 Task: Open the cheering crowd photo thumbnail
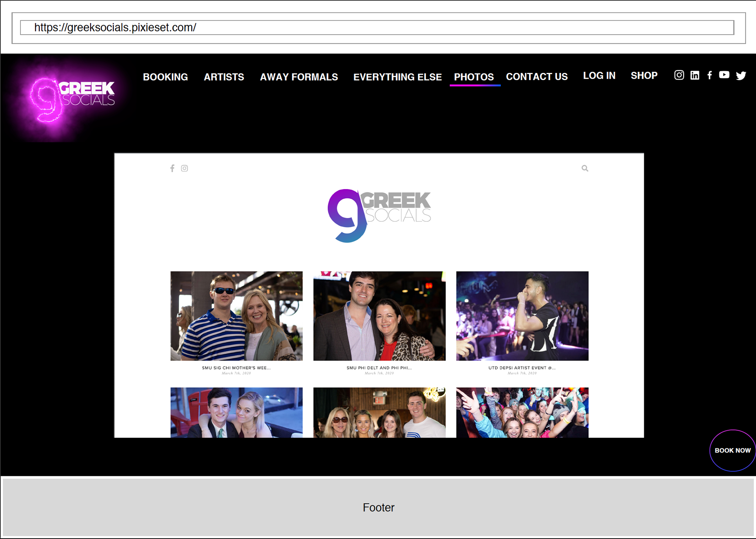click(522, 412)
